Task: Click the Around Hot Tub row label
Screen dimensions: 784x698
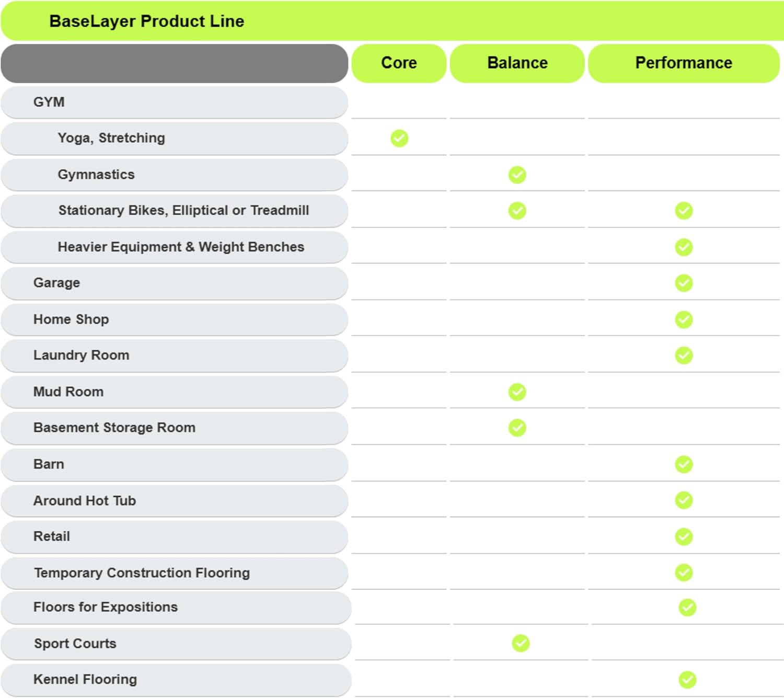Action: pyautogui.click(x=85, y=501)
